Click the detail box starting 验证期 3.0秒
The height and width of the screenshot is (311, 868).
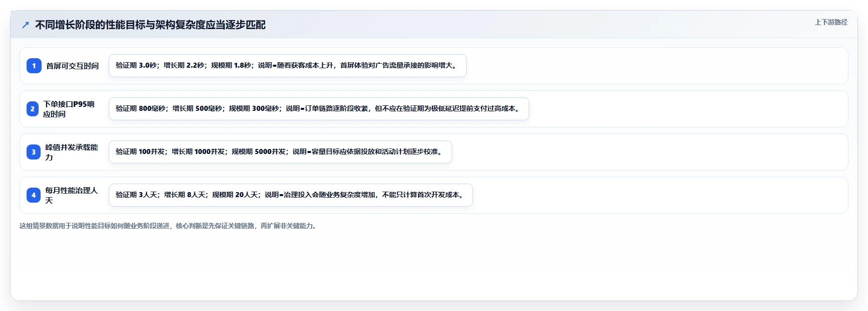288,66
